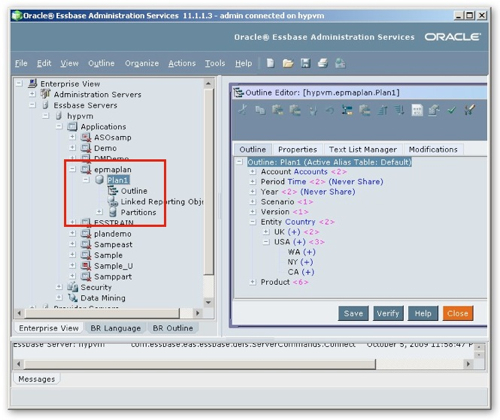Click the Data Mining node icon
Viewport: 500px width, 420px height.
[73, 298]
